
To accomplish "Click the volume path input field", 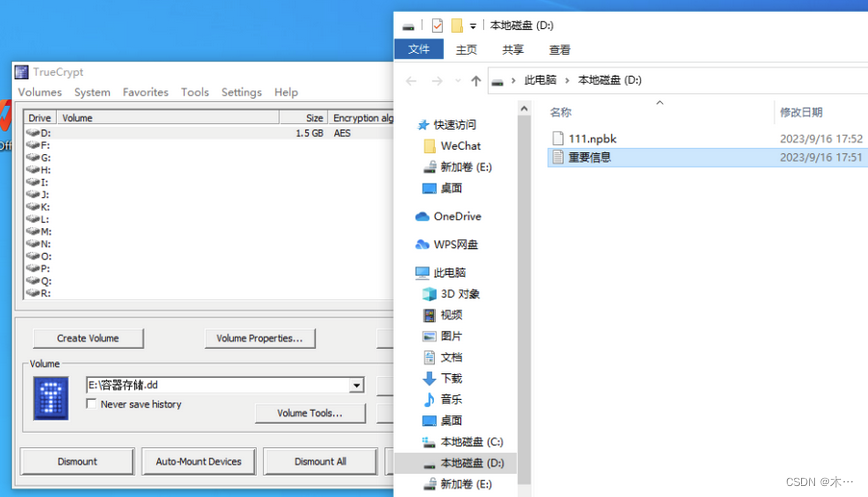I will coord(218,385).
